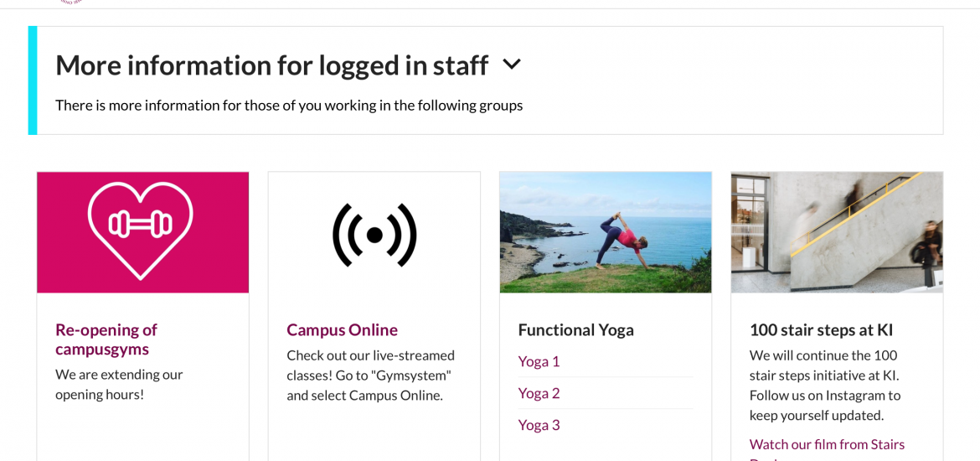Click the pink banner of campusgyms card

(143, 232)
